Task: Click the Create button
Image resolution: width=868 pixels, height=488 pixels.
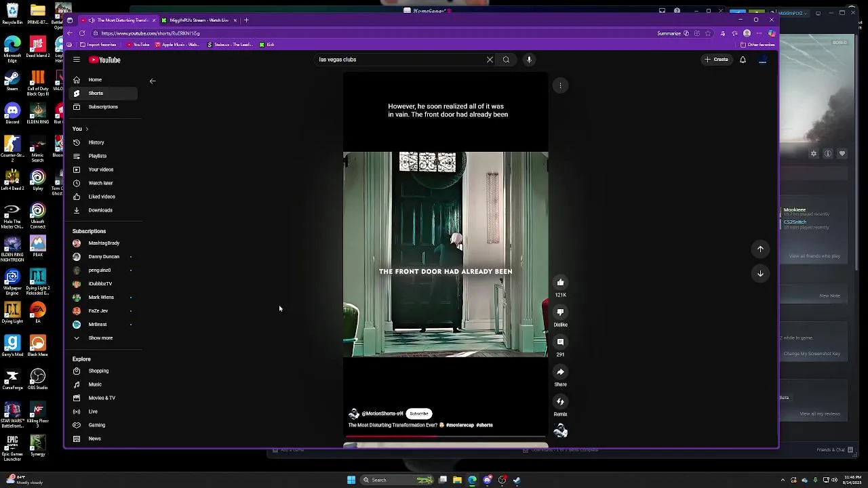Action: (x=716, y=60)
